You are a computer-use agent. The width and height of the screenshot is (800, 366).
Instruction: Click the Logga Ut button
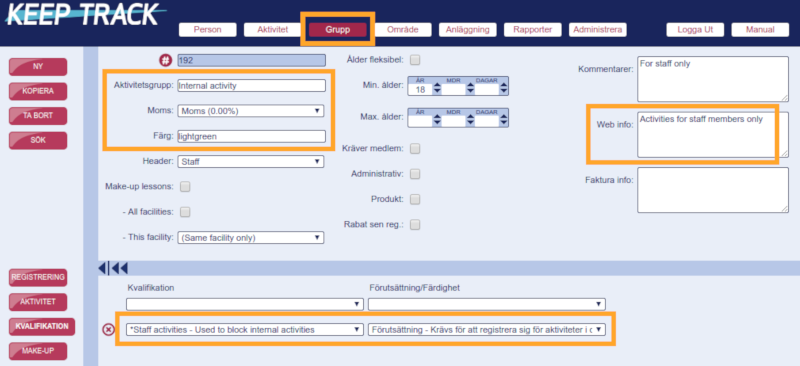click(695, 30)
